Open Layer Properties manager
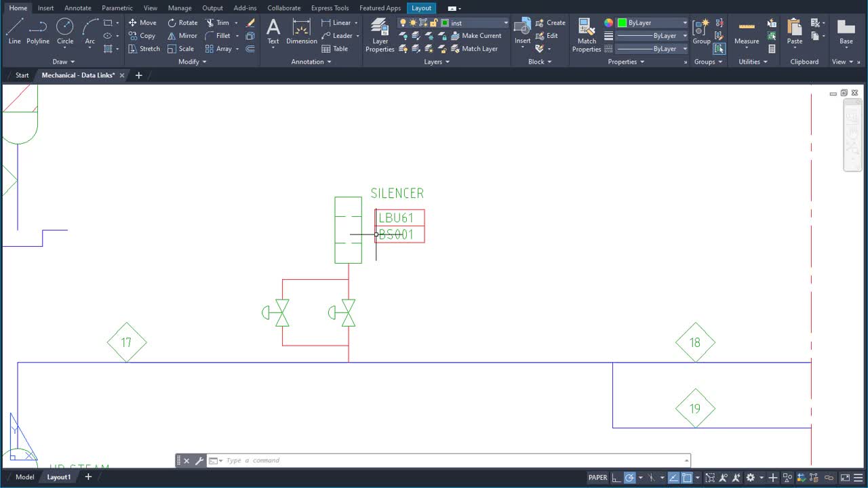 point(380,35)
